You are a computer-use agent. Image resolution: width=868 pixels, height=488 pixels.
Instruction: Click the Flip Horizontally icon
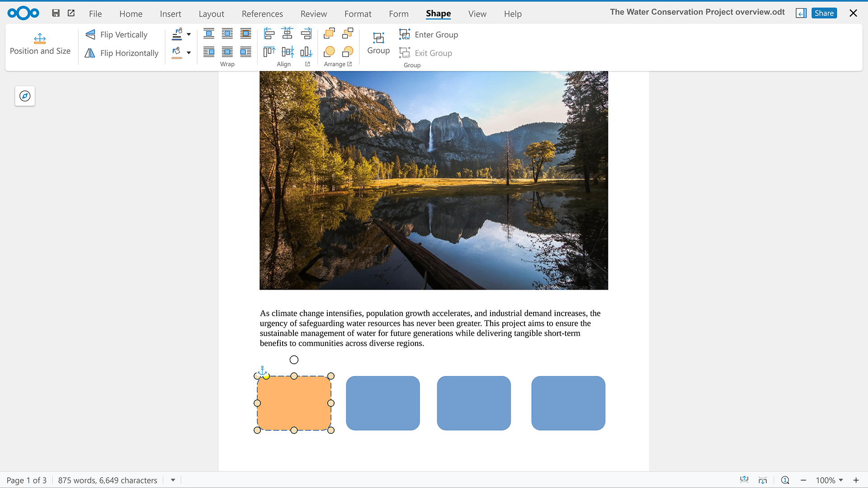90,53
